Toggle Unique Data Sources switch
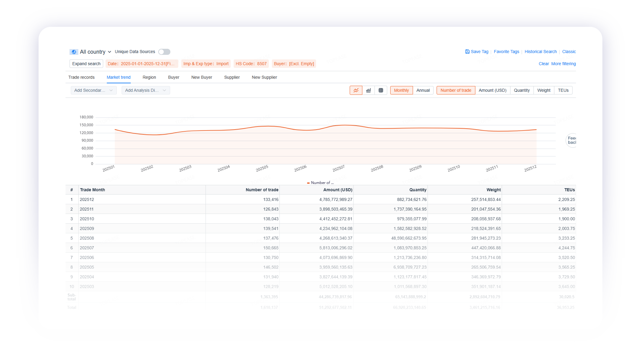Viewport: 644px width, 362px height. [164, 52]
